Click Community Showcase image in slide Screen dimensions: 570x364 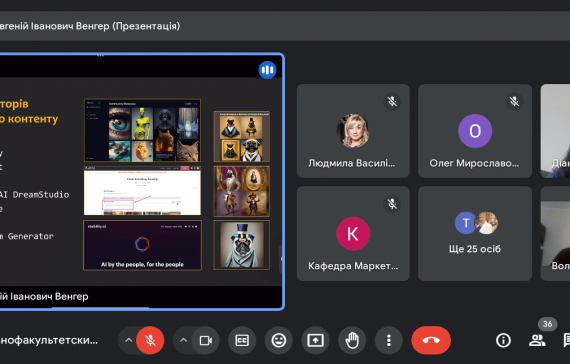pyautogui.click(x=142, y=130)
